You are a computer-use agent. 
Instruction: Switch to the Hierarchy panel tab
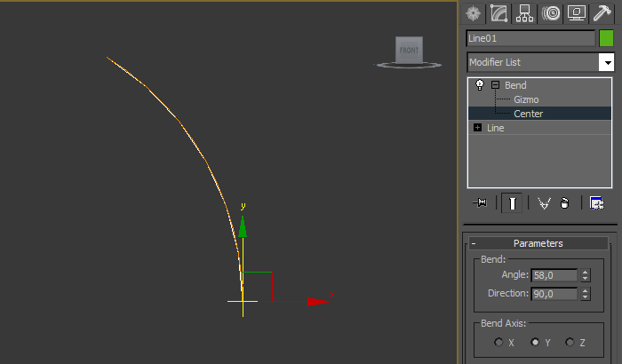coord(524,13)
